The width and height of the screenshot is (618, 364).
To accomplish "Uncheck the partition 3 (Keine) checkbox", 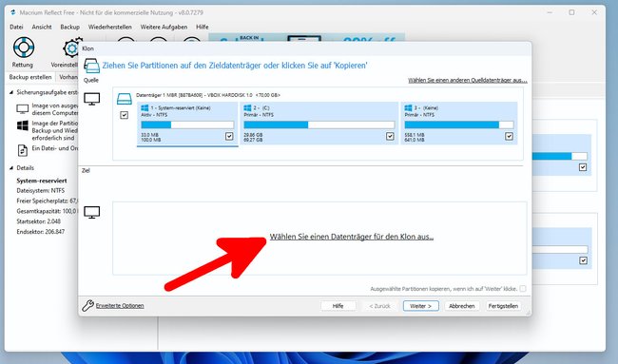I will click(509, 136).
